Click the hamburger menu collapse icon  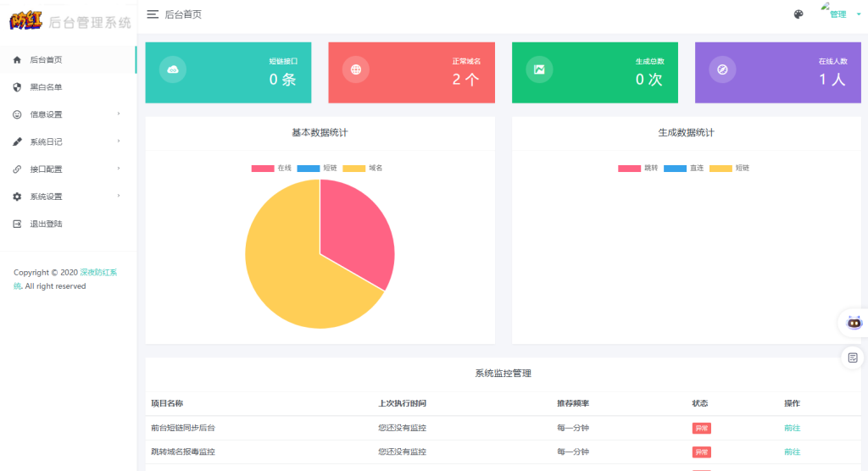[153, 14]
